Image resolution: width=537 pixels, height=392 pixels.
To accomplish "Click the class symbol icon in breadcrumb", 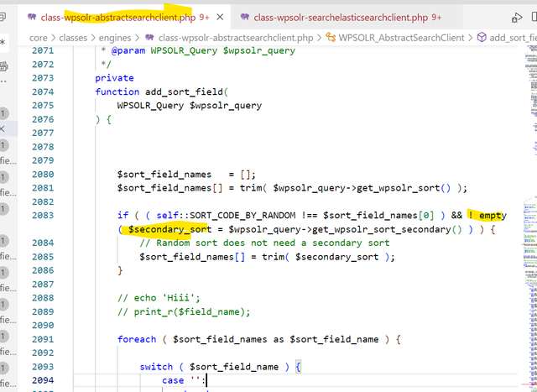I will point(331,37).
